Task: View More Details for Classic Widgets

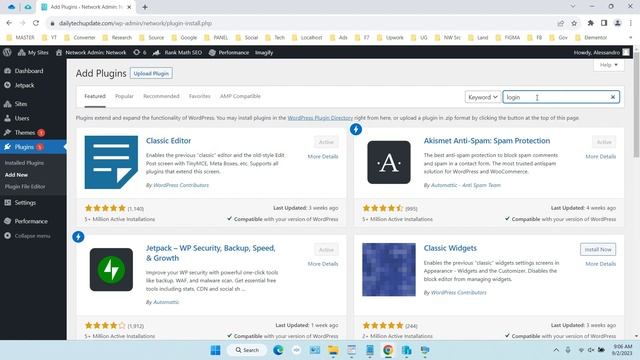Action: click(x=600, y=264)
